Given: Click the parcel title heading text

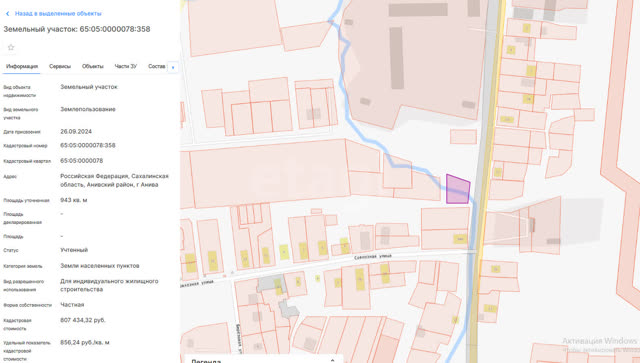Looking at the screenshot, I should pyautogui.click(x=77, y=29).
